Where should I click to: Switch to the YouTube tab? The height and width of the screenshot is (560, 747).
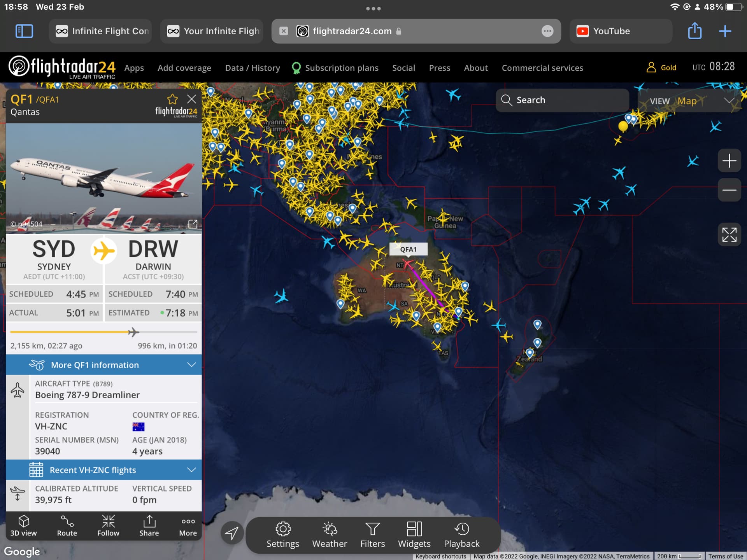coord(620,31)
